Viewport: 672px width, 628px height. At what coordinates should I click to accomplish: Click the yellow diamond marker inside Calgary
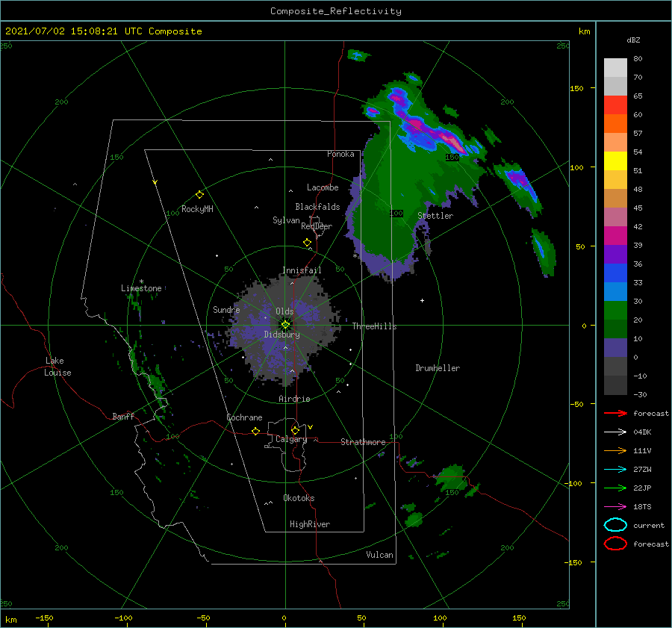click(x=295, y=430)
